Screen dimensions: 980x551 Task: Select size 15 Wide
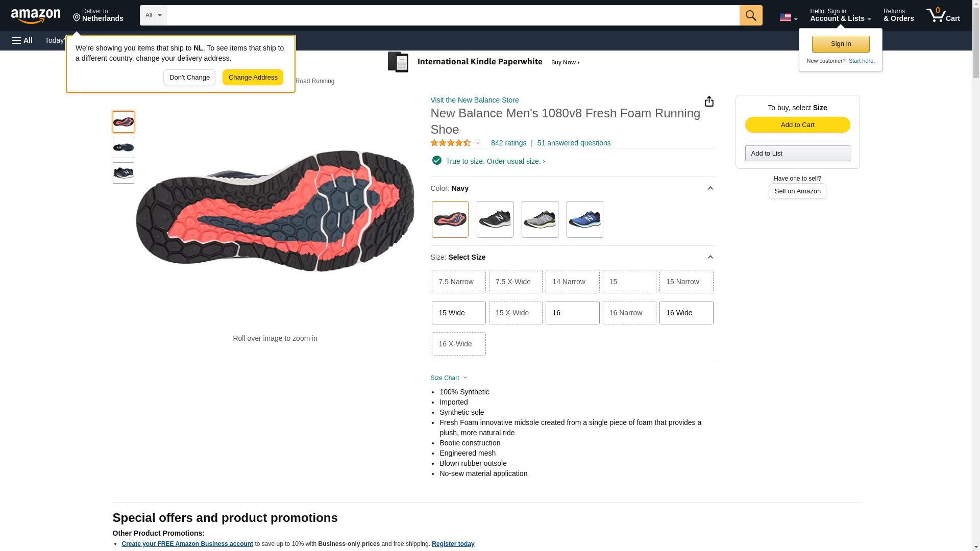click(x=458, y=313)
